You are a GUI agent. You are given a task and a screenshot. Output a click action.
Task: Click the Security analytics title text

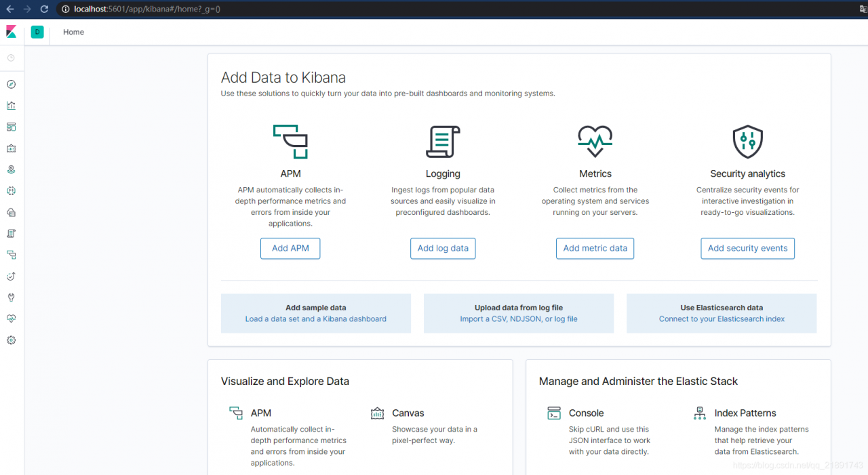click(x=748, y=174)
